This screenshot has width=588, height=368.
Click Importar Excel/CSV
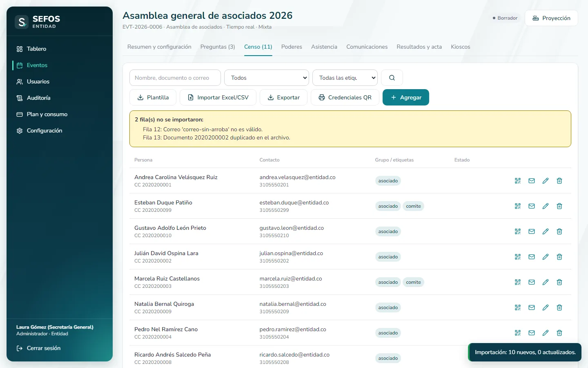(x=218, y=97)
